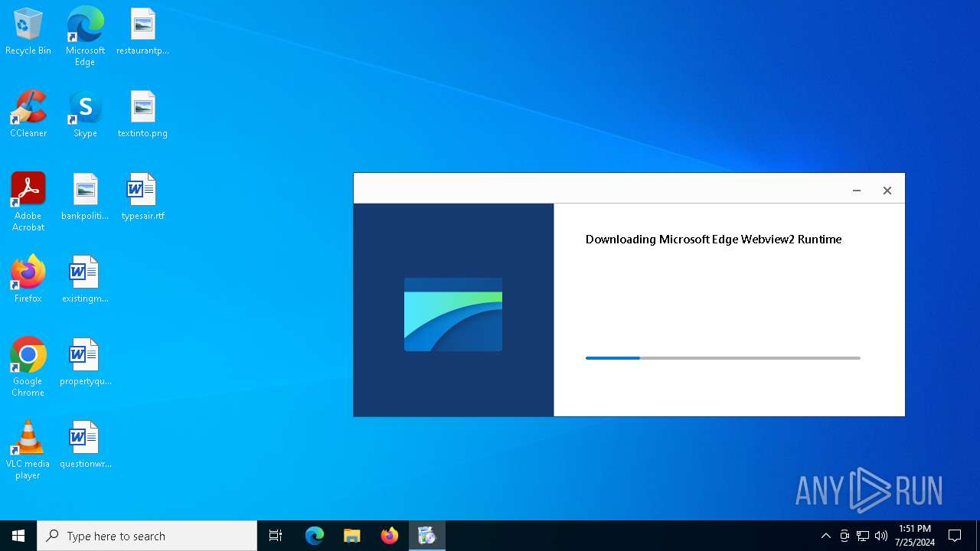Launch Microsoft Edge from the taskbar

pyautogui.click(x=315, y=536)
